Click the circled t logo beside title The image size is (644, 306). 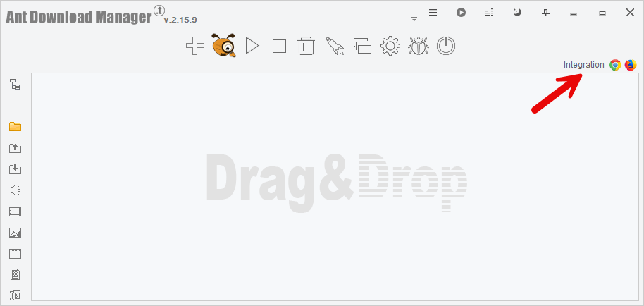pyautogui.click(x=159, y=11)
